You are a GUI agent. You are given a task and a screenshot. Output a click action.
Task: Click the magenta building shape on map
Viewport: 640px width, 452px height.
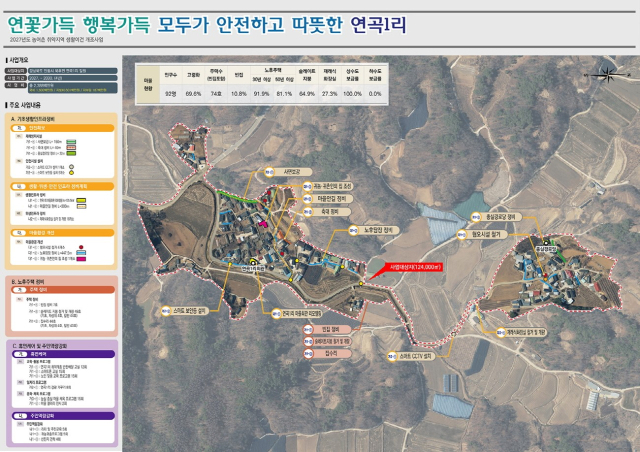[x=263, y=223]
